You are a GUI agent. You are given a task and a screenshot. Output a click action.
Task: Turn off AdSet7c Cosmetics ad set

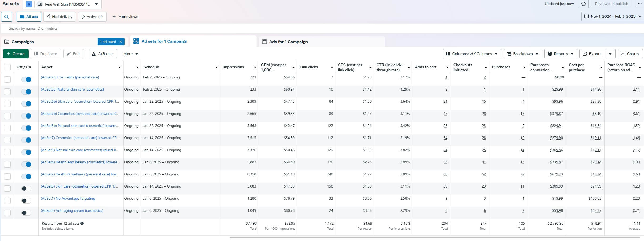click(26, 80)
